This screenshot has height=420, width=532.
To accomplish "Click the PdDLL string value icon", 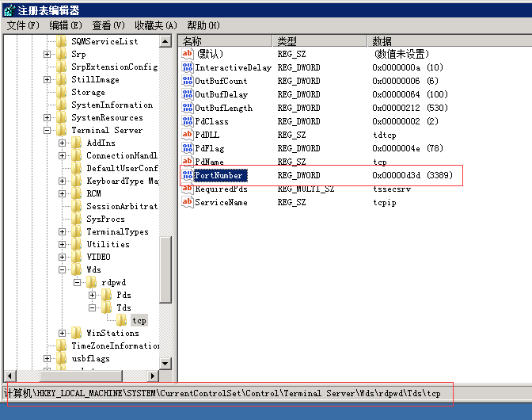I will point(188,135).
